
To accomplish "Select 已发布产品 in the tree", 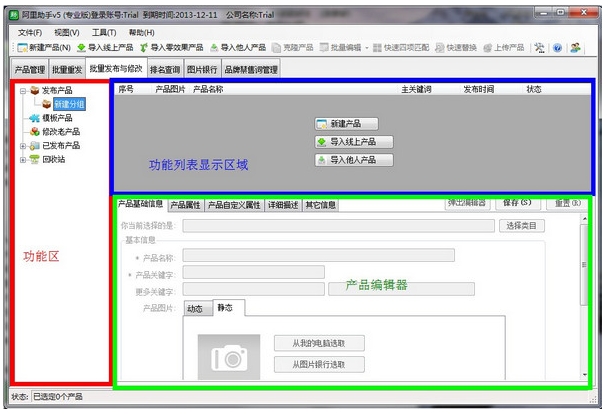I will click(x=61, y=146).
